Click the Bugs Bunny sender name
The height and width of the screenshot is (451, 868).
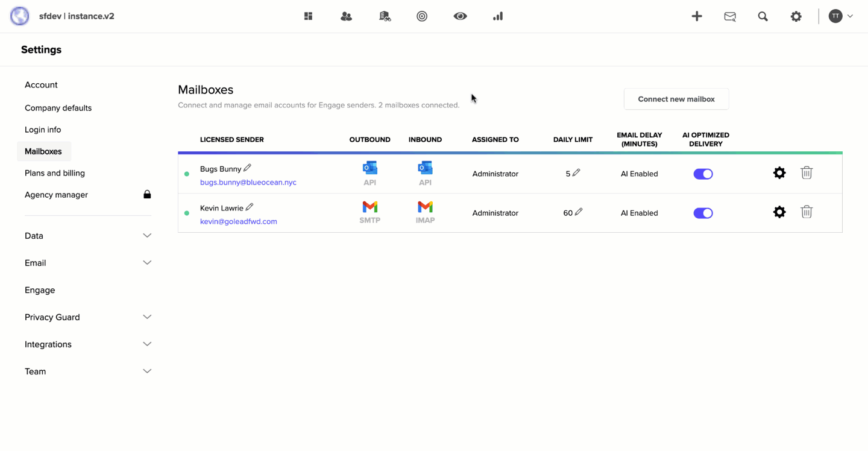[x=221, y=169]
